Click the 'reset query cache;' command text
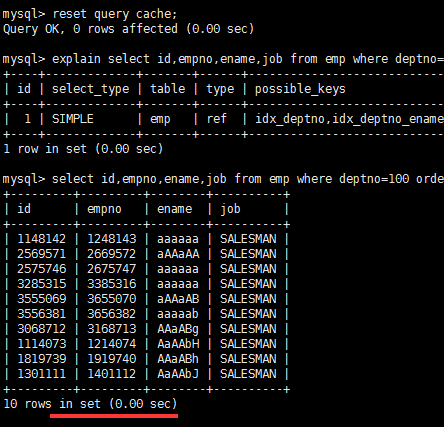 (115, 14)
